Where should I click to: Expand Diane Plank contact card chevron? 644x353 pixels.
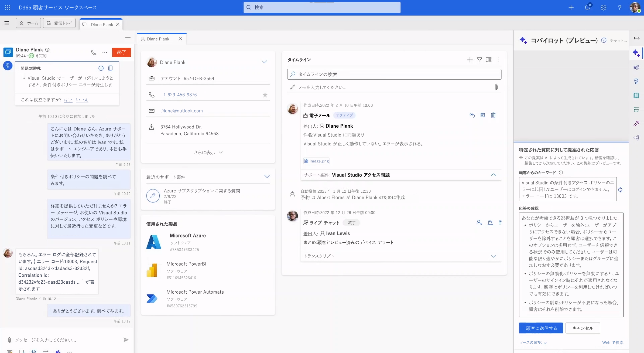tap(264, 62)
